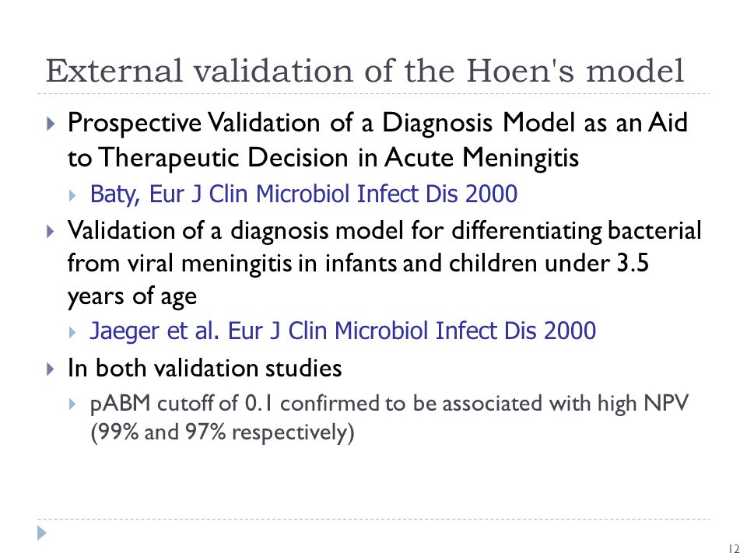Click the 'Validation of a diagnosis model' line
The image size is (747, 560).
click(384, 231)
